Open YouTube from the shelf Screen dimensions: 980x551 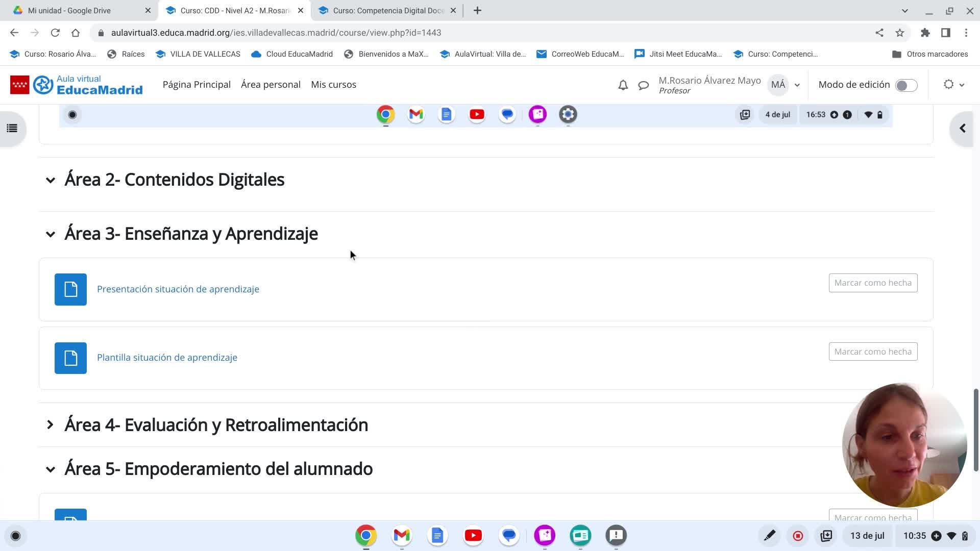pos(473,535)
